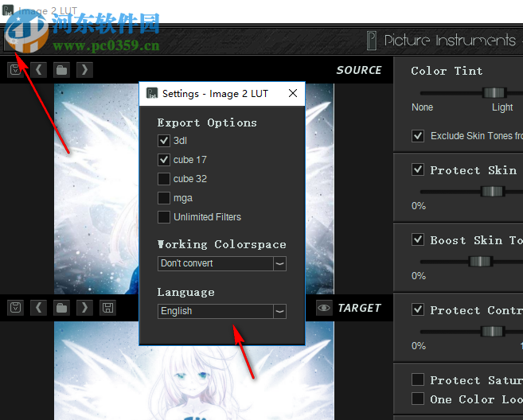
Task: Click the 'Light' label under Color Tint
Action: point(502,107)
